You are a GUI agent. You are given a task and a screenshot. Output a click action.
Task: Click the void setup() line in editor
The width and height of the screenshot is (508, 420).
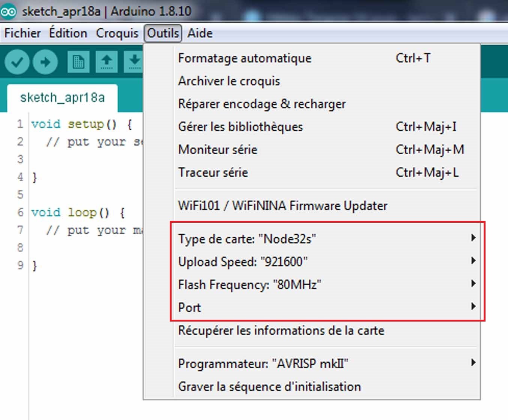[x=82, y=124]
